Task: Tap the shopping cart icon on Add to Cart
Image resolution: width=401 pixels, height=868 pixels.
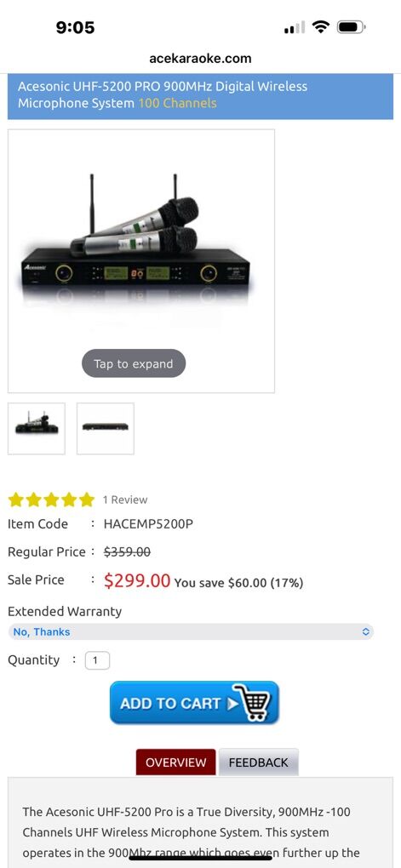Action: tap(253, 702)
